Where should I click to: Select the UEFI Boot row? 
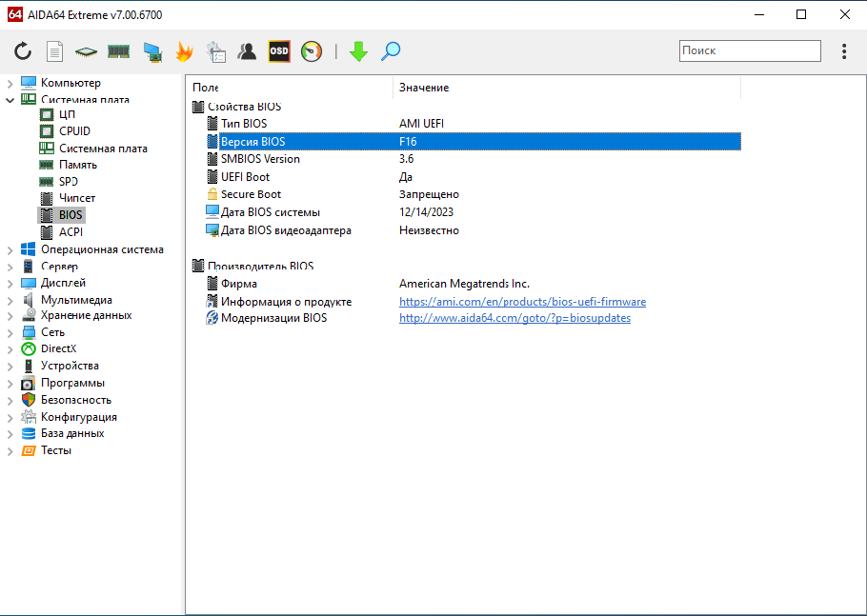[x=474, y=177]
